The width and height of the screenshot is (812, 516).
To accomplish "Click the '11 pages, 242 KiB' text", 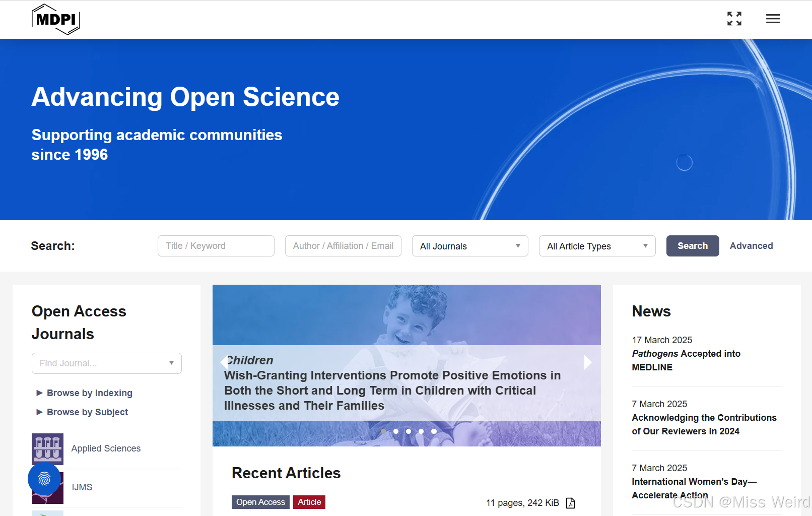I will point(522,503).
